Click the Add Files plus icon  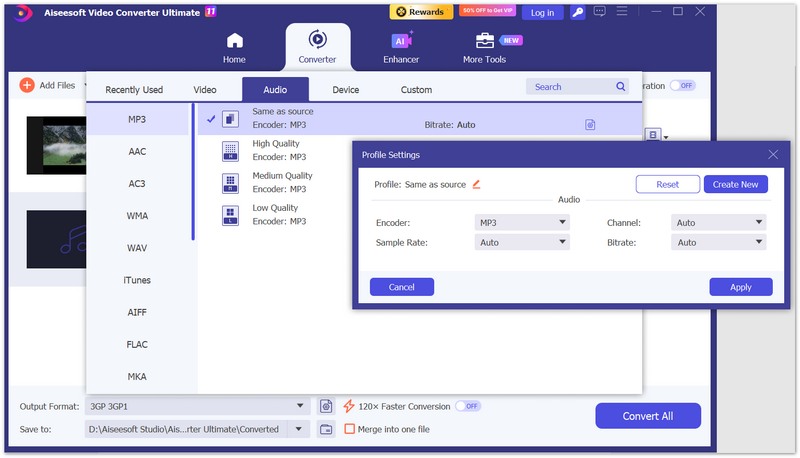(27, 85)
